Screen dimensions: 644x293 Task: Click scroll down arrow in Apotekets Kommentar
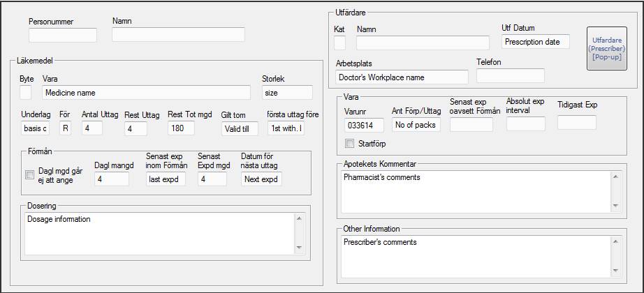click(615, 205)
